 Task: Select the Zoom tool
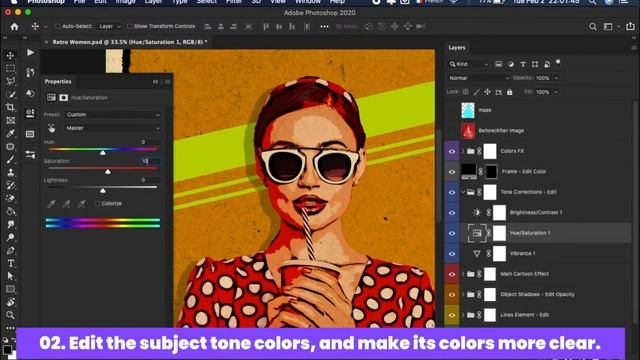pos(11,315)
